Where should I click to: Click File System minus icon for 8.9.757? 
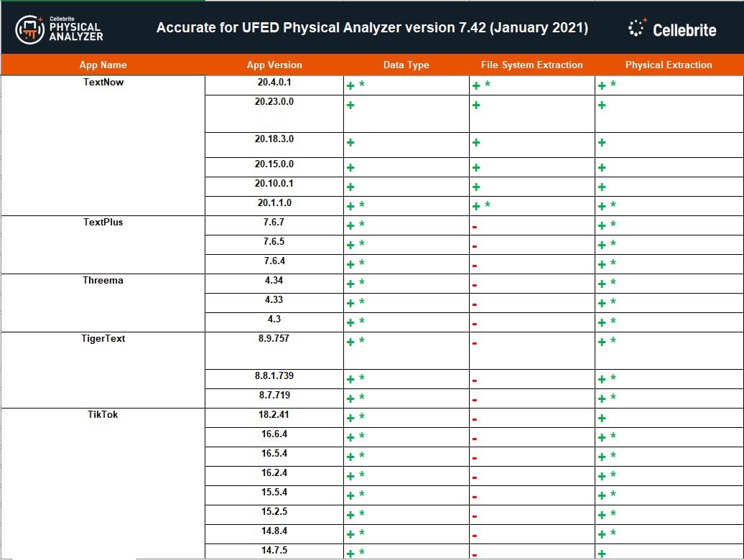pyautogui.click(x=475, y=343)
